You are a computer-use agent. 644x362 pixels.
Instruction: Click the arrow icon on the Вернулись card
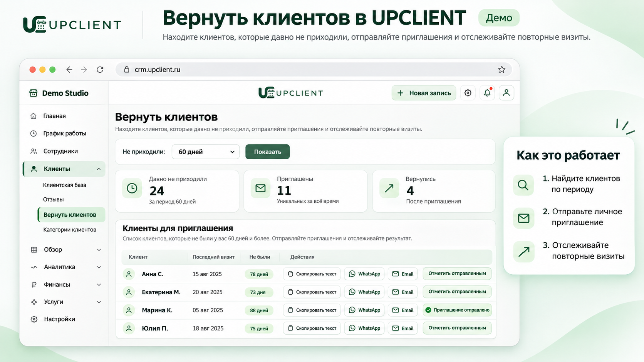pyautogui.click(x=389, y=188)
